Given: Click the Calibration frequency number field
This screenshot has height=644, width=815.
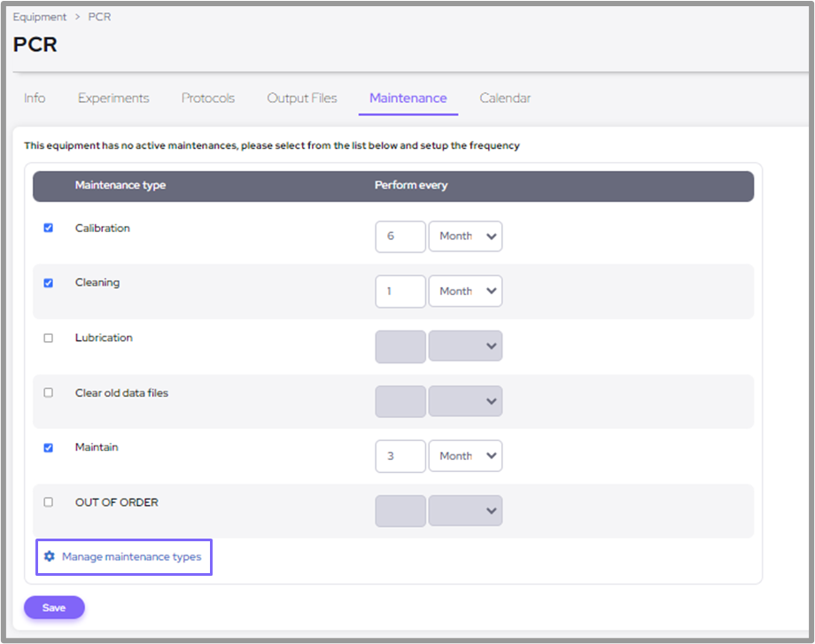Looking at the screenshot, I should 400,237.
